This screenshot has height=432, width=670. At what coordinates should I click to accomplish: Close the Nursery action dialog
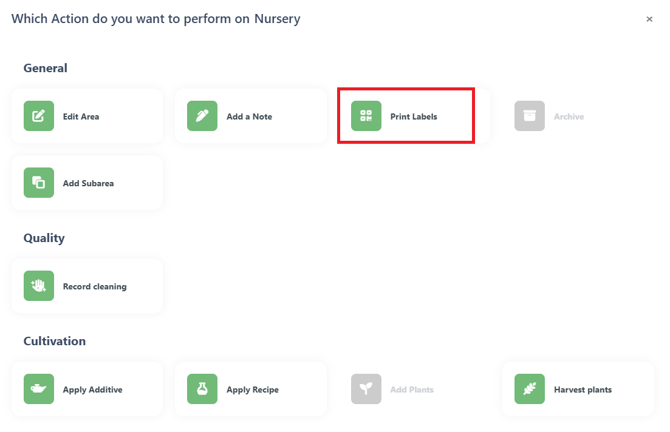[x=649, y=19]
